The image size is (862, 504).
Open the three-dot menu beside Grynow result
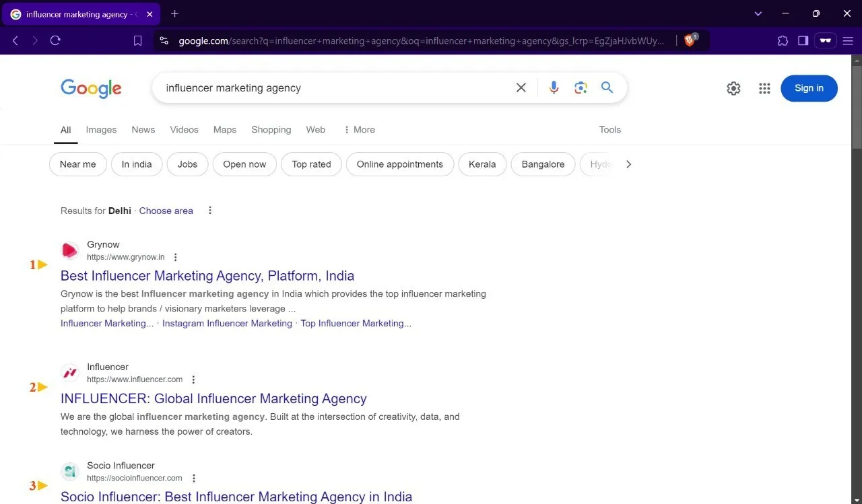click(x=175, y=257)
